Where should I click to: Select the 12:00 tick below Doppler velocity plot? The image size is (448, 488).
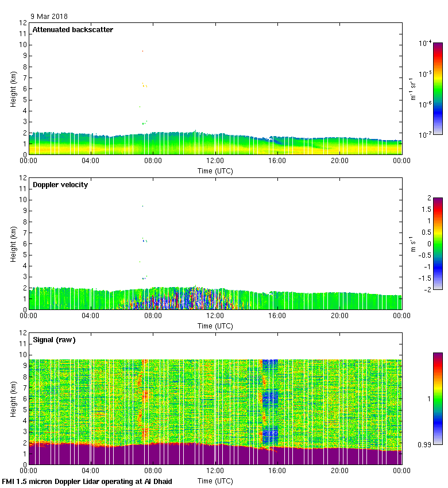pyautogui.click(x=215, y=315)
